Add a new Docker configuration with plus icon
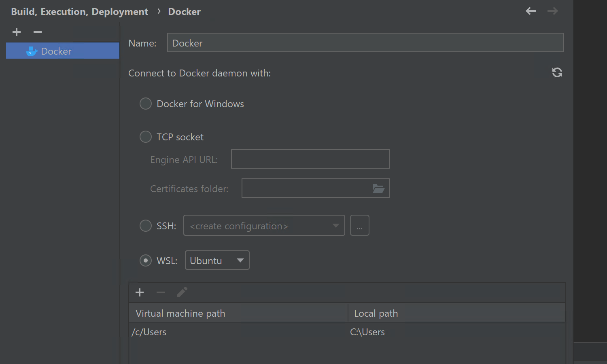 pos(17,32)
